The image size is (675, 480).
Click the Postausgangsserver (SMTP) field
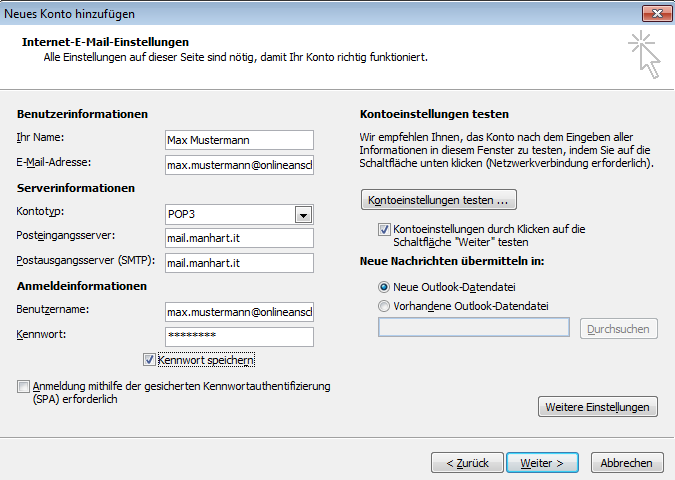(239, 263)
